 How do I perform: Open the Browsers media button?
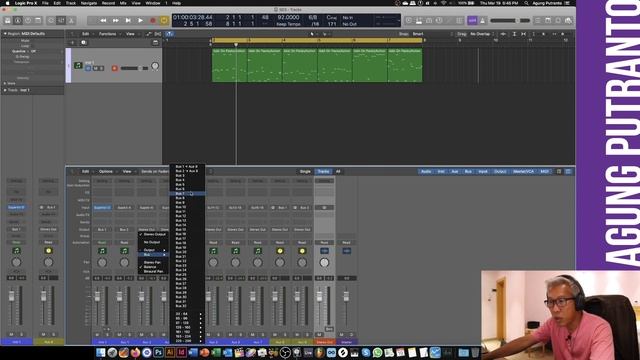(568, 20)
